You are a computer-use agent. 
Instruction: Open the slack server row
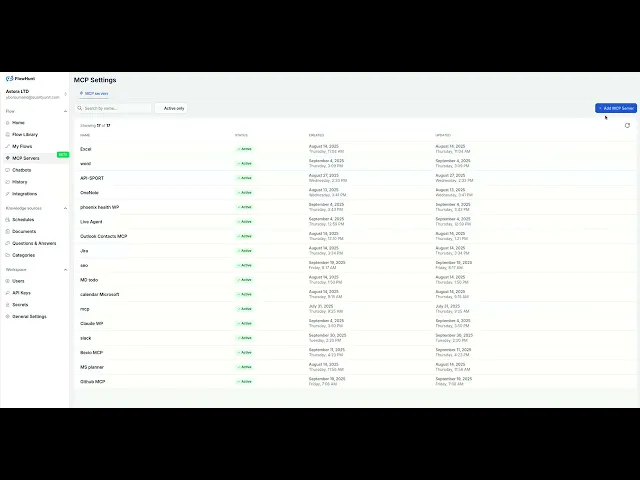[x=355, y=338]
